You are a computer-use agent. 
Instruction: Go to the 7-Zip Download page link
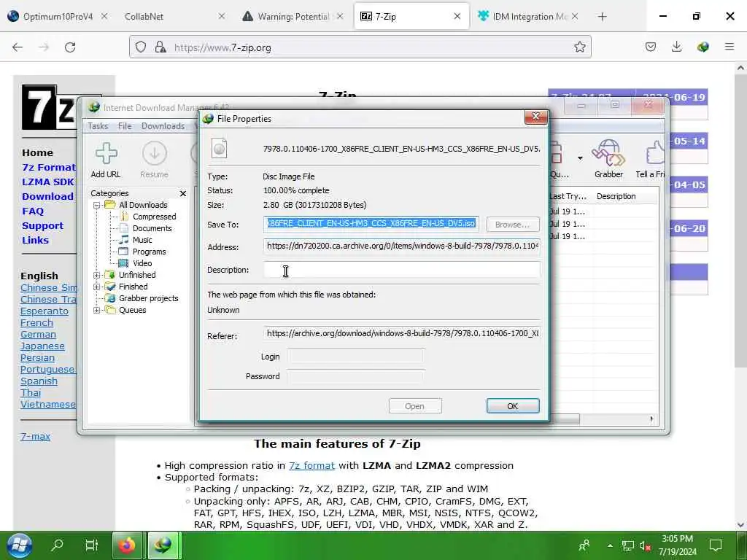[47, 196]
